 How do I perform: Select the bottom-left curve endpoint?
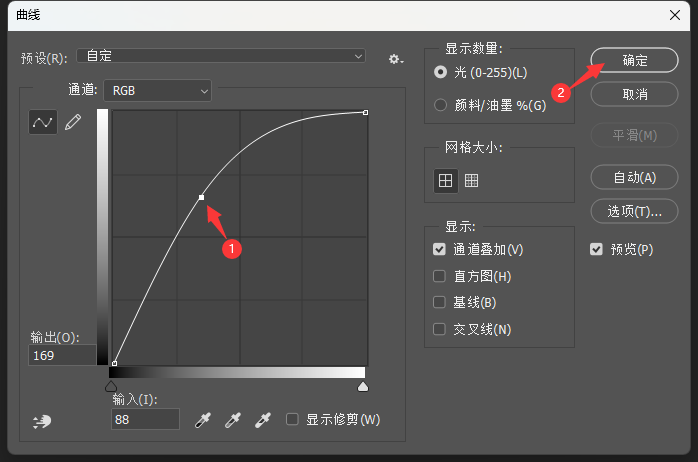(x=114, y=364)
